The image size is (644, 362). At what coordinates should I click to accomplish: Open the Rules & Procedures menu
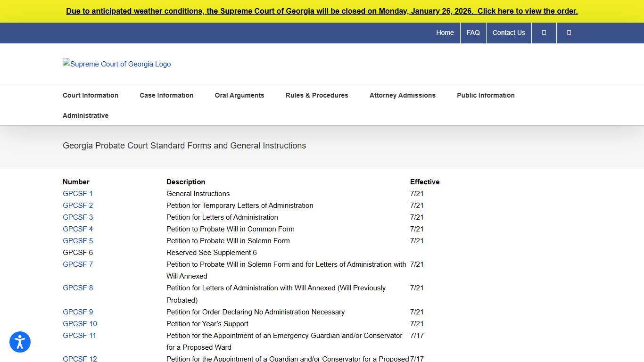pos(317,95)
